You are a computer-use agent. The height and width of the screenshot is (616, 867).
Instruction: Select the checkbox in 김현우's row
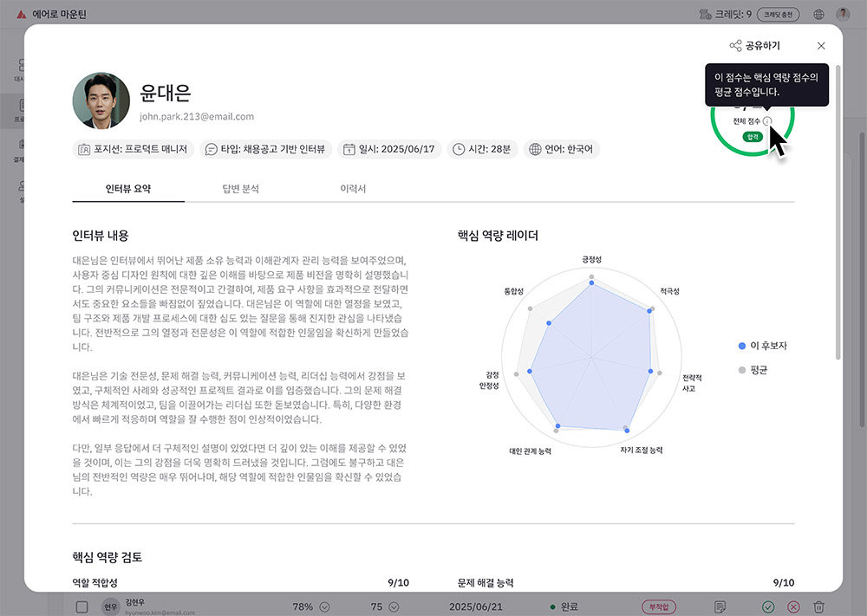[x=82, y=606]
